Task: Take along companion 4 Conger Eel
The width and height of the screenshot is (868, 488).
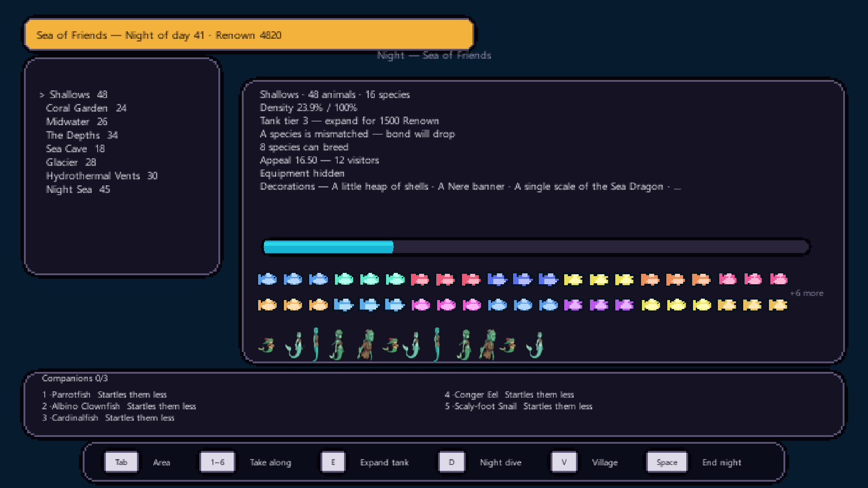Action: [509, 394]
